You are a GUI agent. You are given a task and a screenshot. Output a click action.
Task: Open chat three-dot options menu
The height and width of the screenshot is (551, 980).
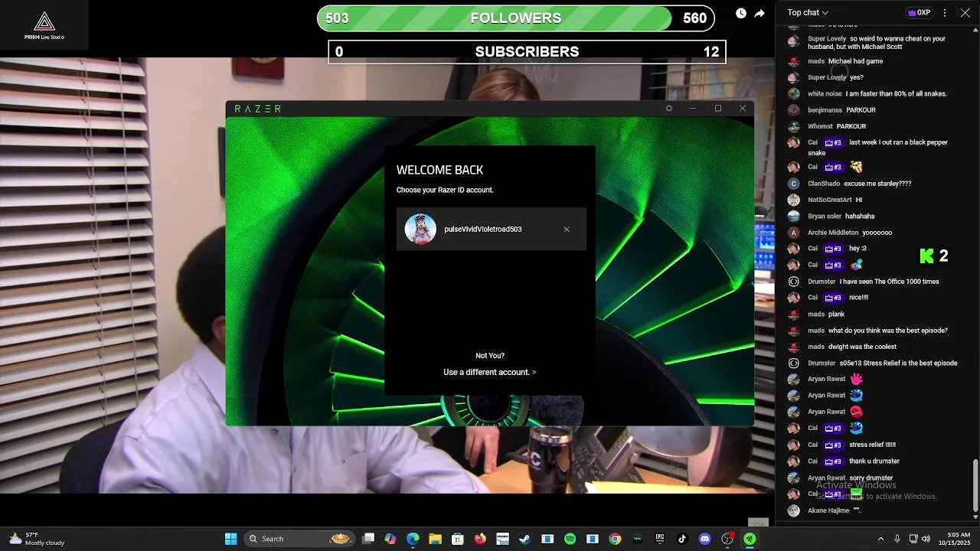945,12
